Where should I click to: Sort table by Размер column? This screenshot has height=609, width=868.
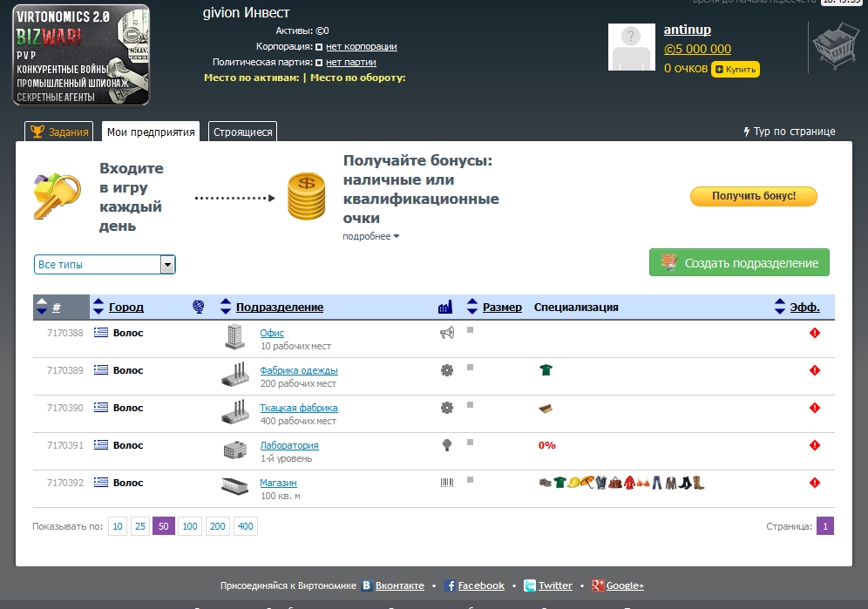coord(502,307)
